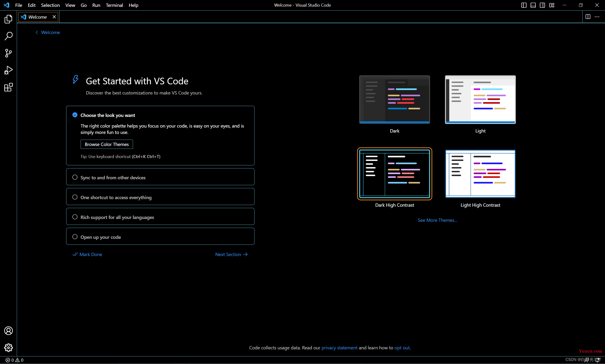605x364 pixels.
Task: Select the Light theme preview
Action: coord(480,100)
